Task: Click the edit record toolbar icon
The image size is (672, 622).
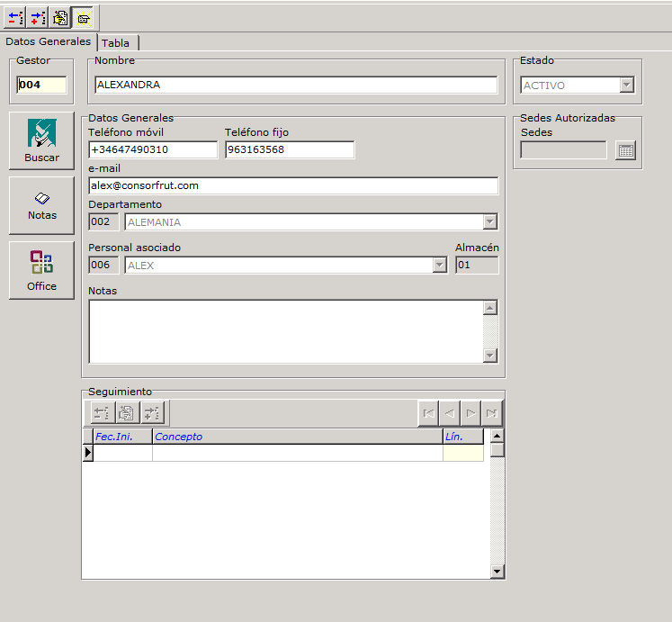Action: [60, 17]
